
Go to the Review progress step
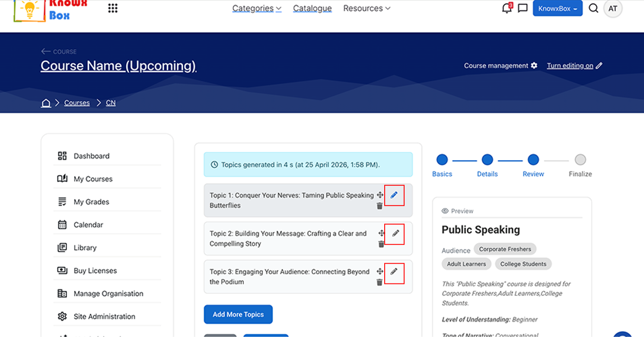coord(533,166)
